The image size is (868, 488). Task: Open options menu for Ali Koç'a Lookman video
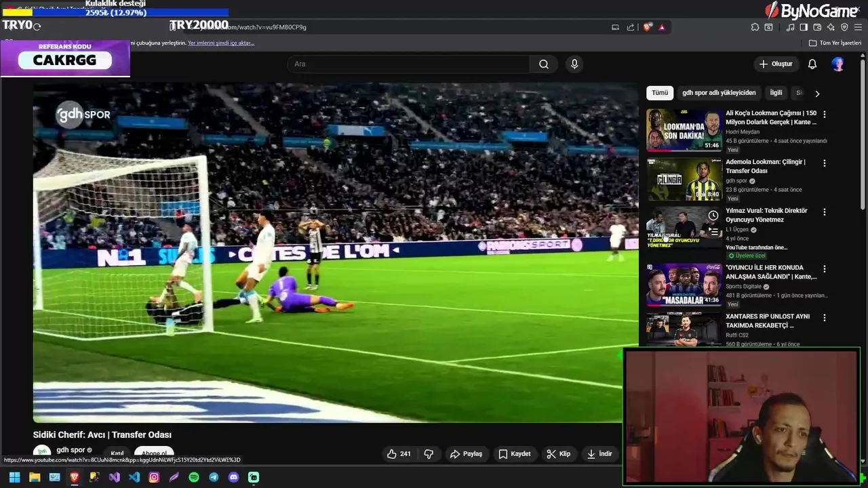tap(824, 115)
